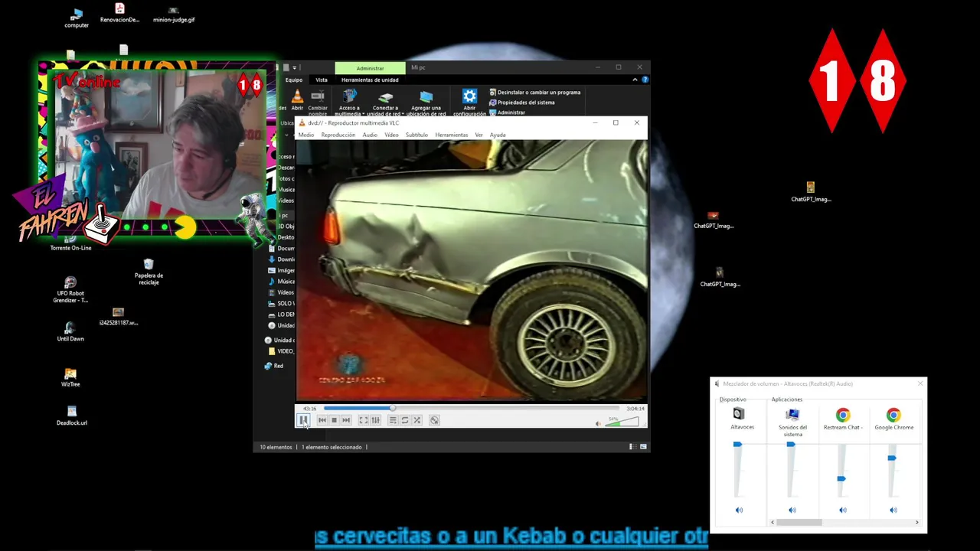The width and height of the screenshot is (980, 551).
Task: Adjust the VLC volume slider
Action: coord(622,422)
